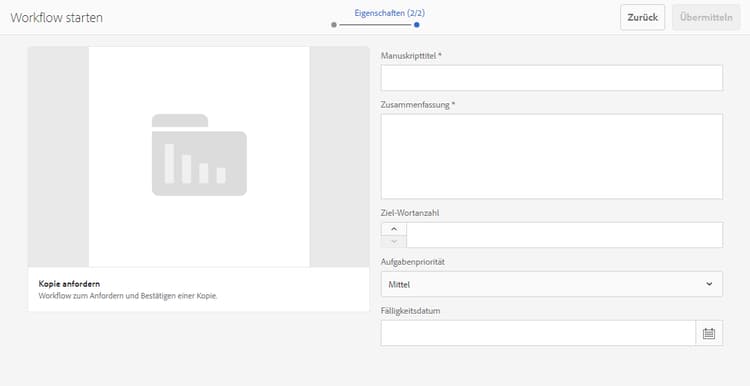Click the Zurück button
This screenshot has height=386, width=750.
point(642,17)
